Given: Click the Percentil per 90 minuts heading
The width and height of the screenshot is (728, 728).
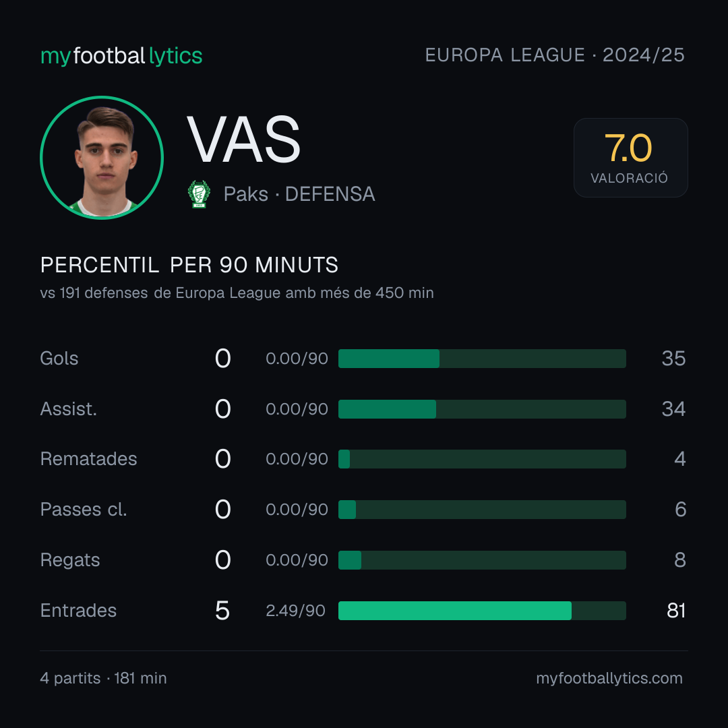Looking at the screenshot, I should pos(189,265).
